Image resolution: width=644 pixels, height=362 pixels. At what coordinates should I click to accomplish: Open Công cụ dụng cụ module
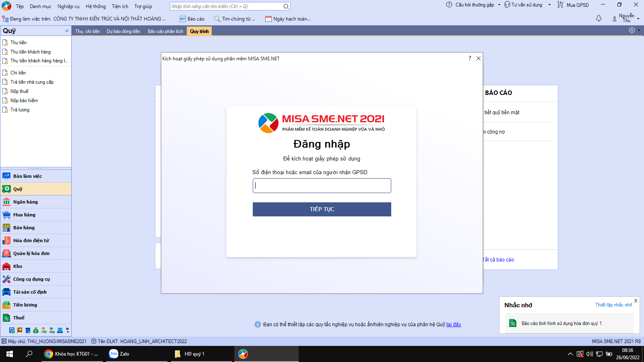pyautogui.click(x=35, y=279)
